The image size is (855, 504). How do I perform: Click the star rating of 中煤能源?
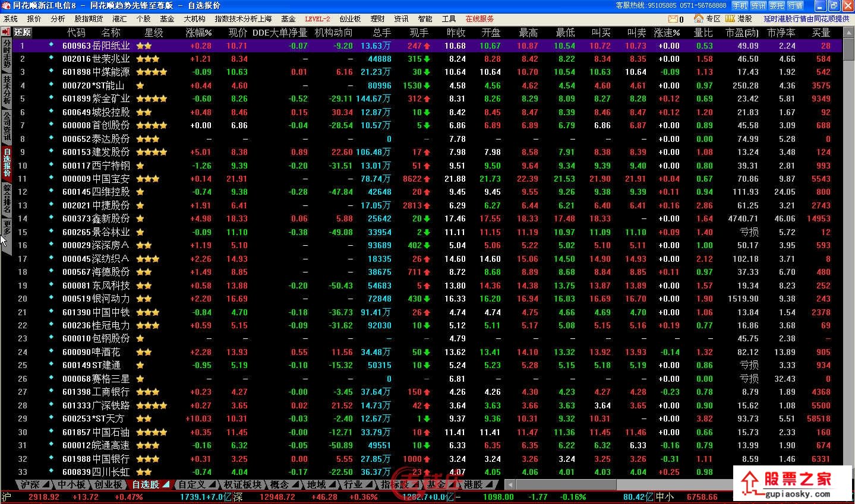point(151,72)
